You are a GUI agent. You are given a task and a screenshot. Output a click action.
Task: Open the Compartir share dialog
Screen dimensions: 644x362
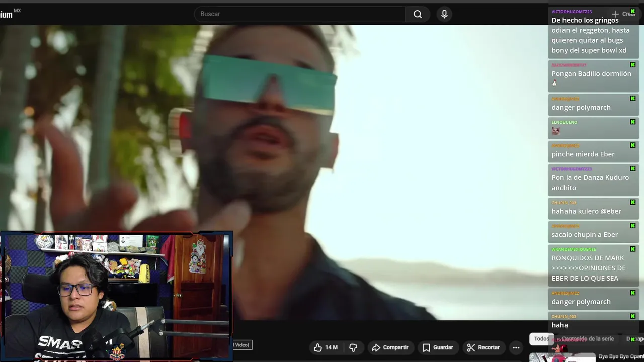pyautogui.click(x=390, y=347)
